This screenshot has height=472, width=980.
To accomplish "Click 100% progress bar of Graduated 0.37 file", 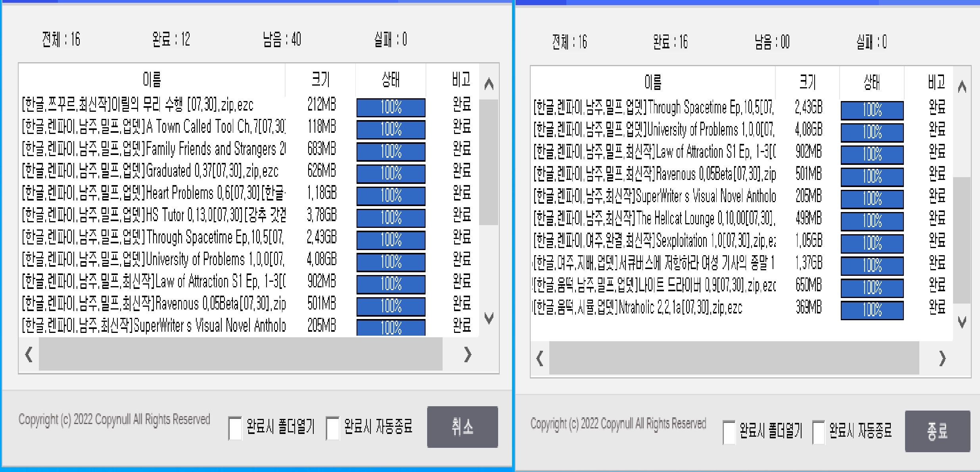I will pyautogui.click(x=391, y=174).
